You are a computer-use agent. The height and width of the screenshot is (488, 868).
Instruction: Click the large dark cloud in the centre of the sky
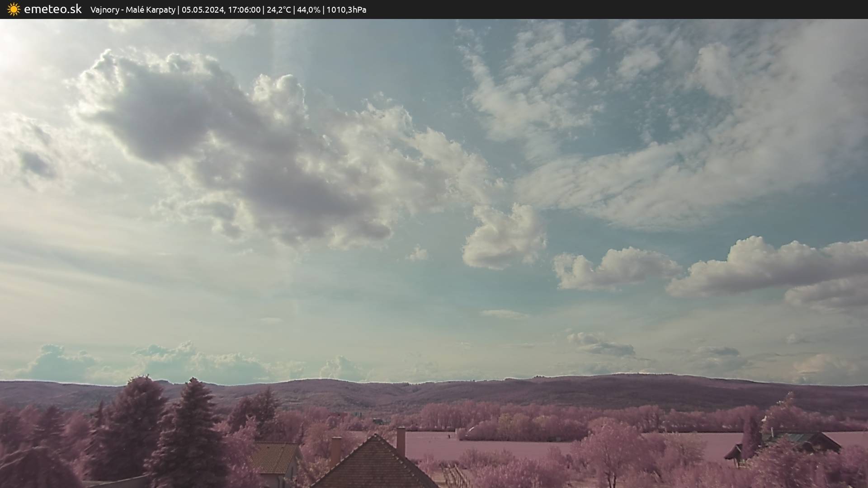[235, 149]
